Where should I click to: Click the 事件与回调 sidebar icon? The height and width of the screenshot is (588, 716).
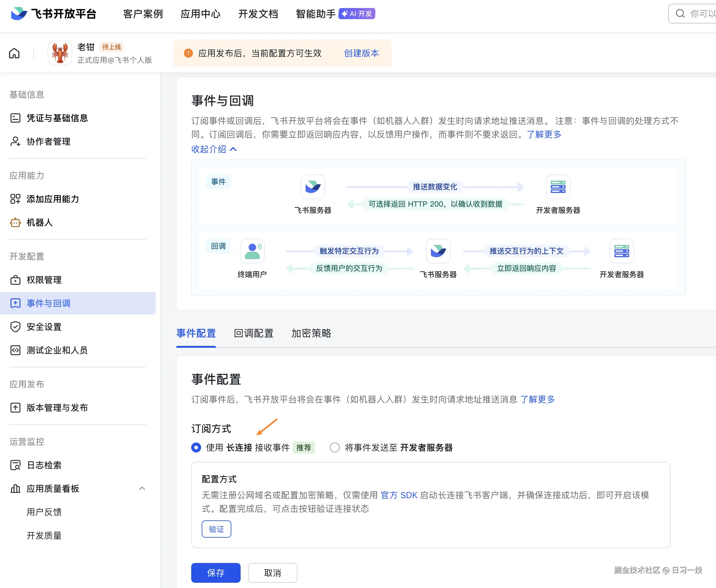[x=15, y=303]
